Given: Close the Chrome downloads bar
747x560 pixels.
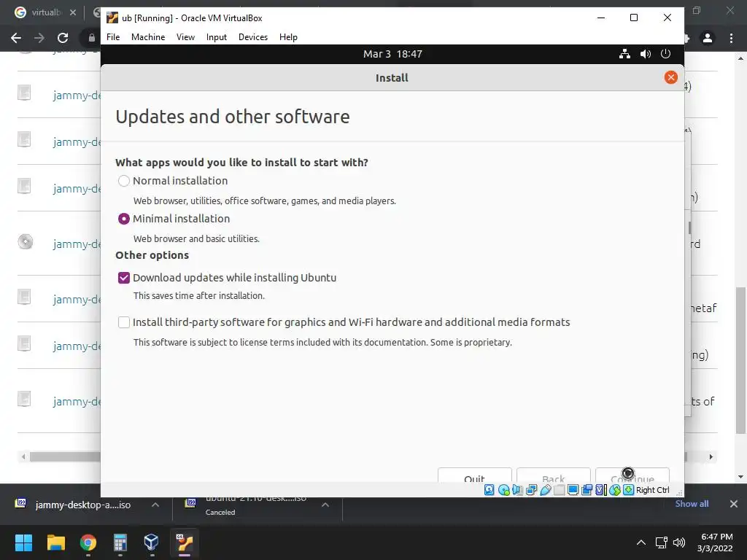Looking at the screenshot, I should click(x=734, y=504).
